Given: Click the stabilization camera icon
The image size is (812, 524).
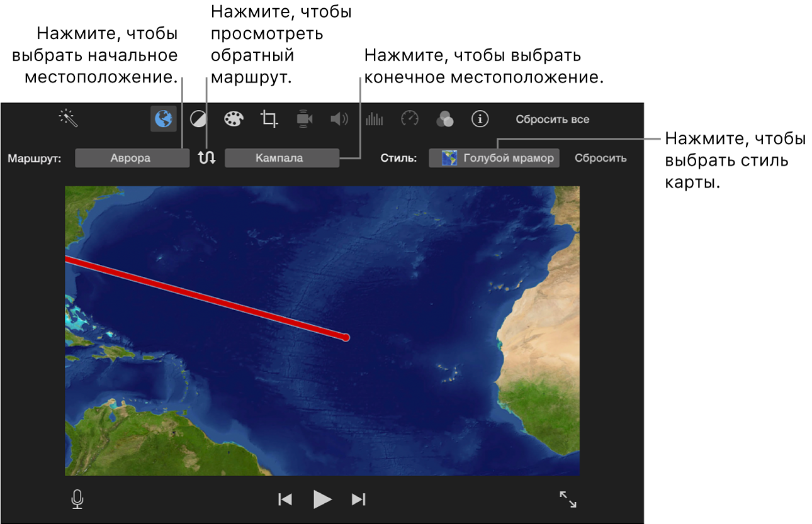Looking at the screenshot, I should 304,119.
